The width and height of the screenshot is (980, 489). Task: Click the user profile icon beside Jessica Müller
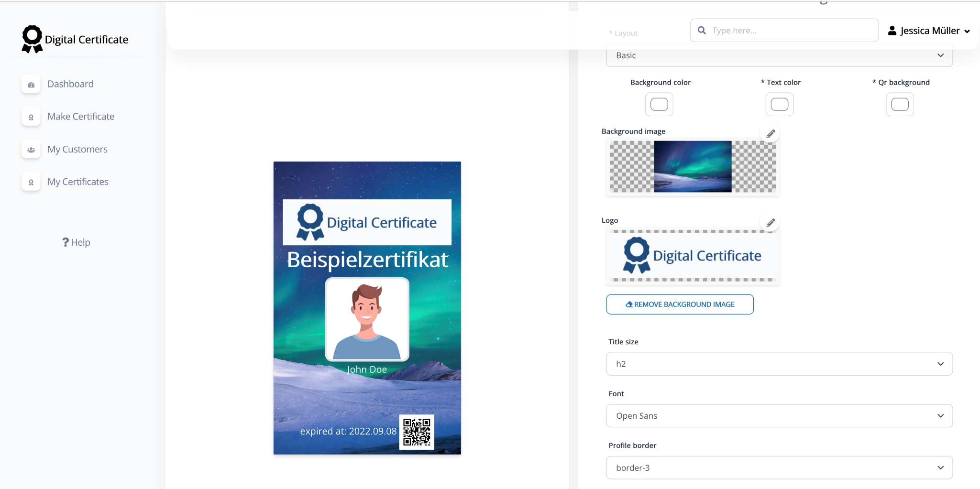point(892,30)
